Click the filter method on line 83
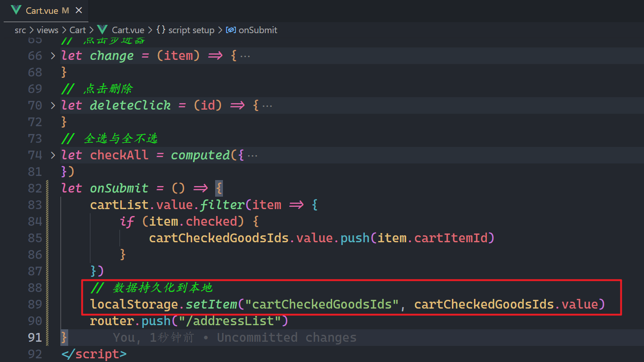The image size is (644, 362). coord(222,205)
